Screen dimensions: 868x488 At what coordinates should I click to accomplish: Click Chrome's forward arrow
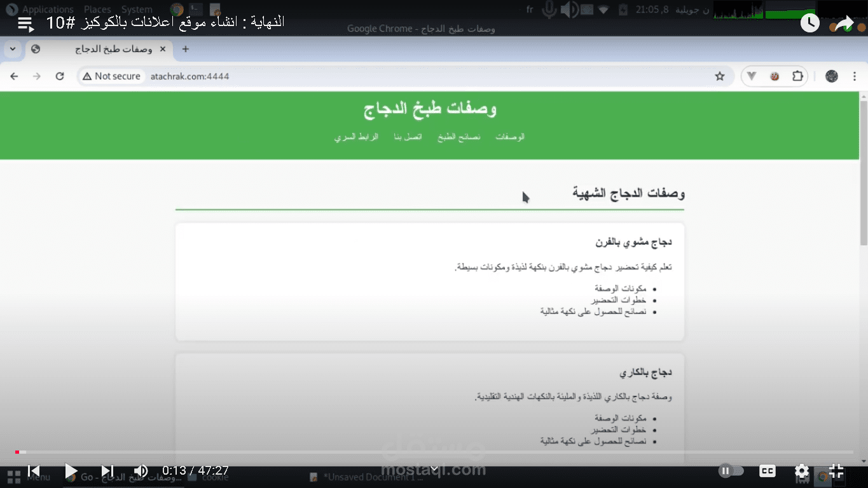click(37, 76)
